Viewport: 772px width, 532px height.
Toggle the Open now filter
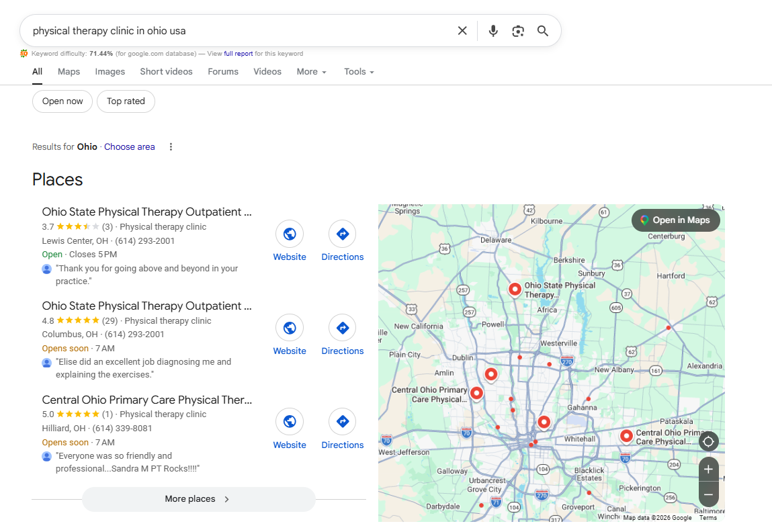[62, 101]
